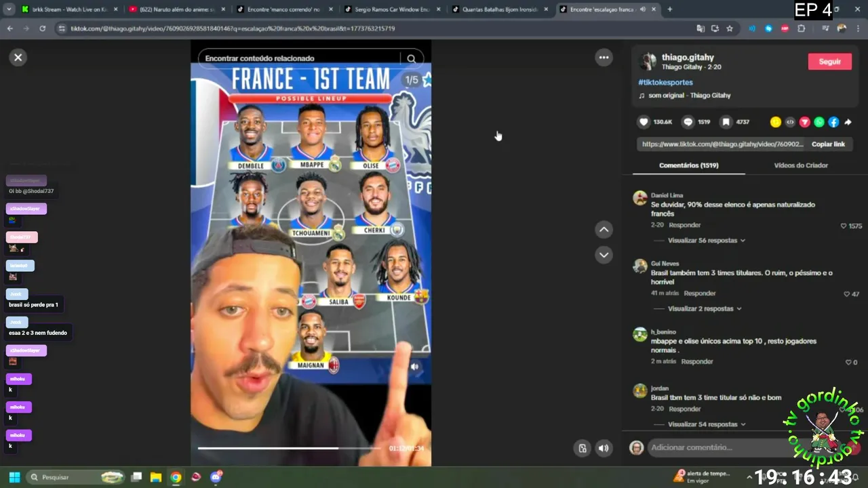Like Daniel Lima's comment heart
868x488 pixels.
click(844, 226)
